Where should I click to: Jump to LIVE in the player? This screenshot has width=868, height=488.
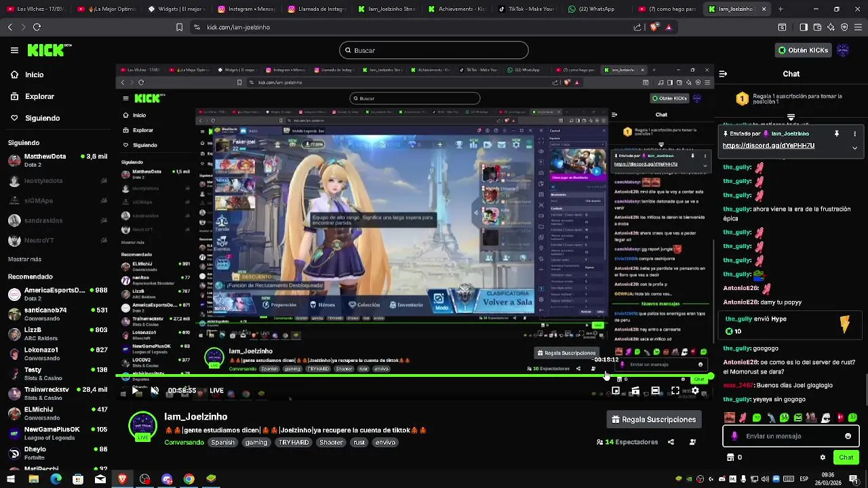click(x=217, y=390)
